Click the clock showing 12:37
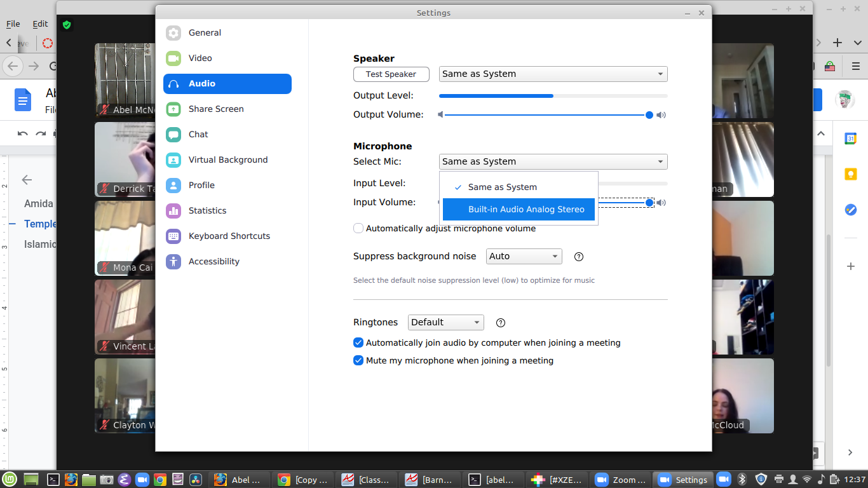Viewport: 868px width, 488px height. coord(855,479)
